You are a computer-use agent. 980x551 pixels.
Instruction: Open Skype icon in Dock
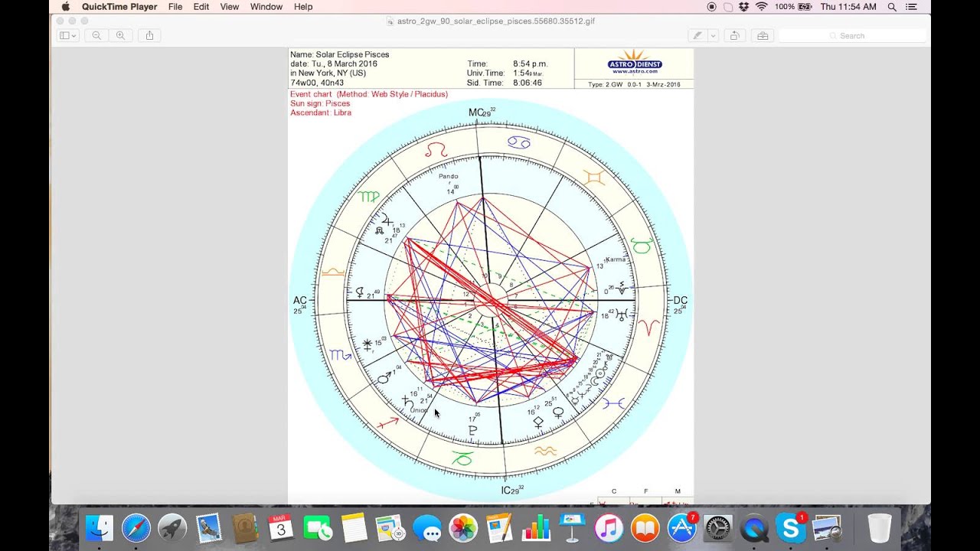791,528
